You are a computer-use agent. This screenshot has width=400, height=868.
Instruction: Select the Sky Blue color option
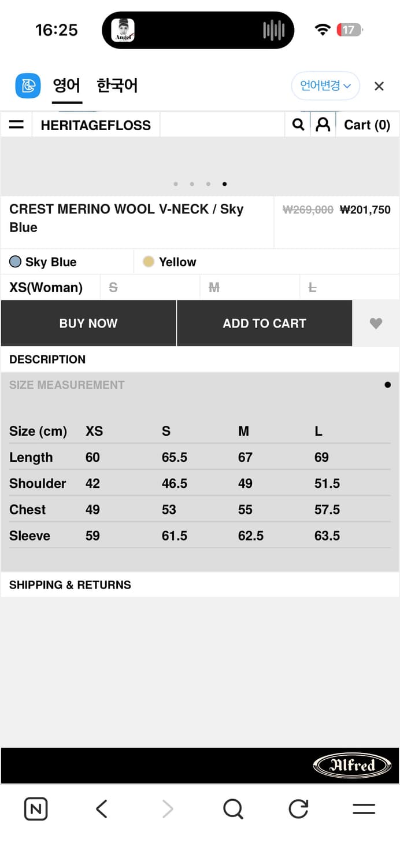43,262
